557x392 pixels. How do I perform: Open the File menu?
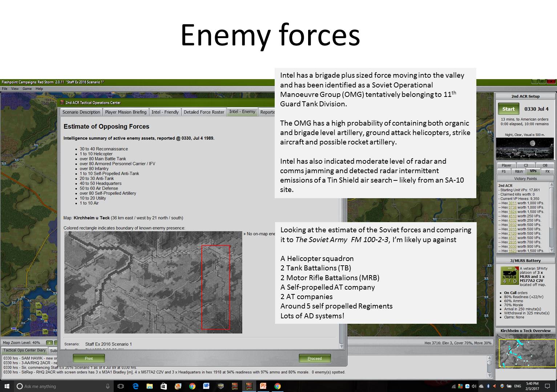5,89
